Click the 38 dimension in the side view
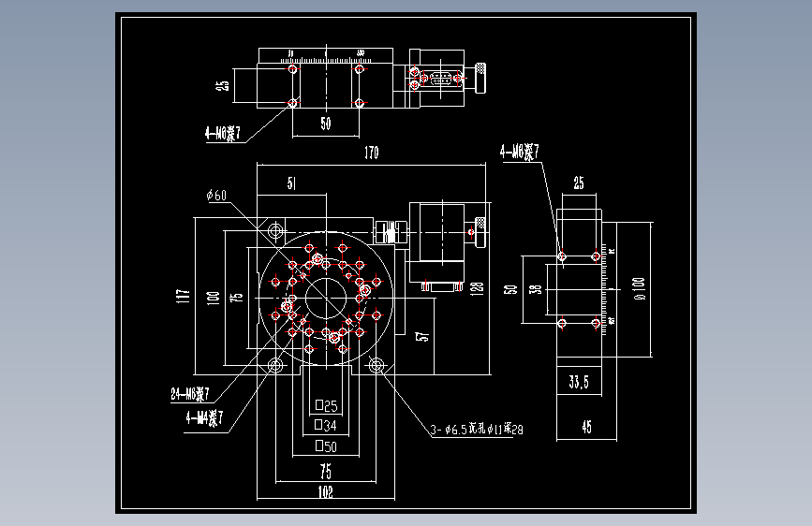Screen dimensions: 812x526 (x=536, y=289)
